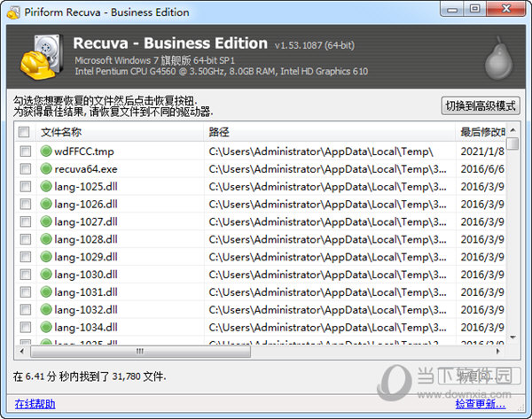Click the 切换到高级模式 button
This screenshot has width=532, height=419.
tap(481, 105)
